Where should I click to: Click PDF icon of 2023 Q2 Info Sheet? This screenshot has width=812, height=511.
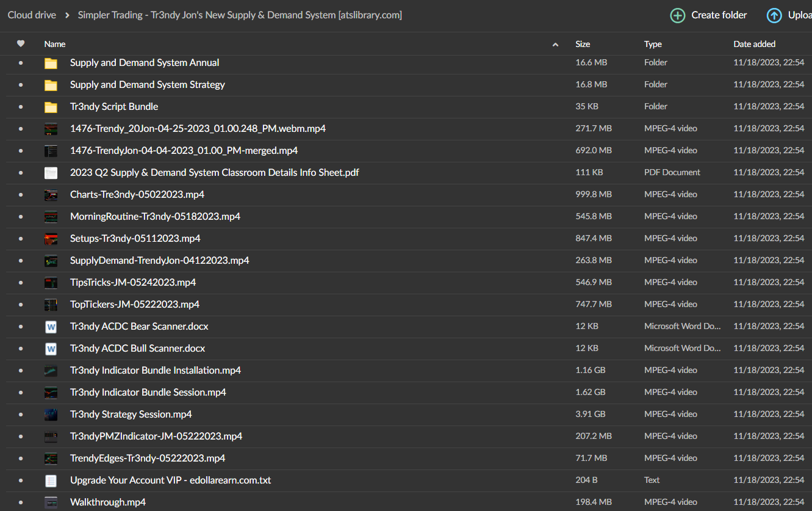(51, 173)
